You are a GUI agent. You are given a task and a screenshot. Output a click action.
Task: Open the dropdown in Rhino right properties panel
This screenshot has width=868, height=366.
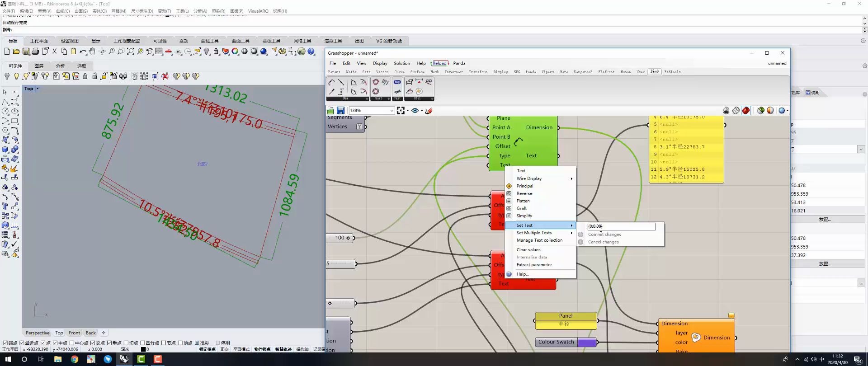pyautogui.click(x=861, y=149)
